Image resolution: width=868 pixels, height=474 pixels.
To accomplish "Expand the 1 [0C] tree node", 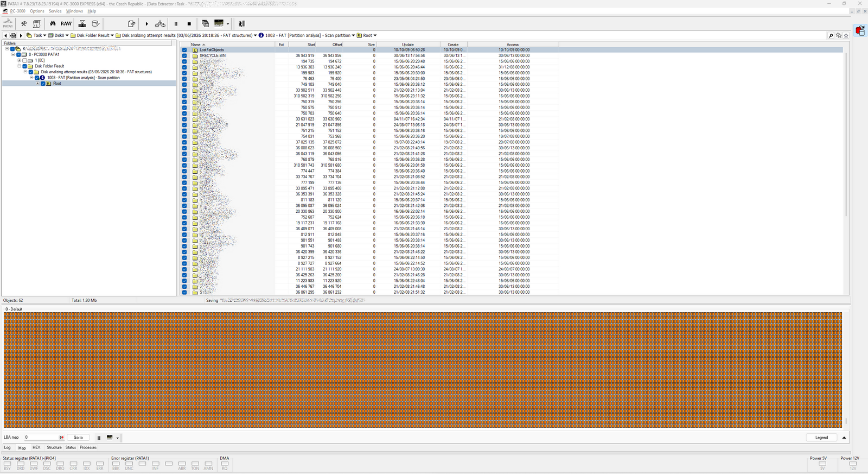I will click(20, 60).
